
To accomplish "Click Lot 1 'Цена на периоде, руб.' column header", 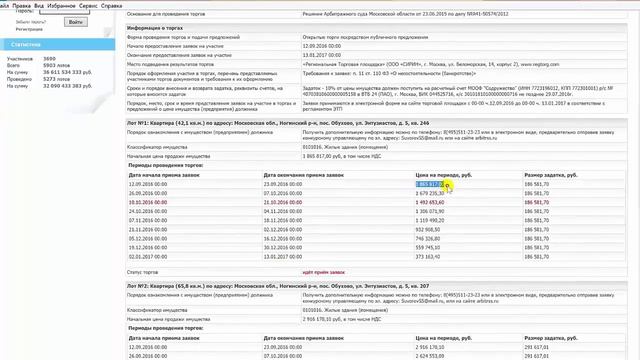I will [x=444, y=175].
